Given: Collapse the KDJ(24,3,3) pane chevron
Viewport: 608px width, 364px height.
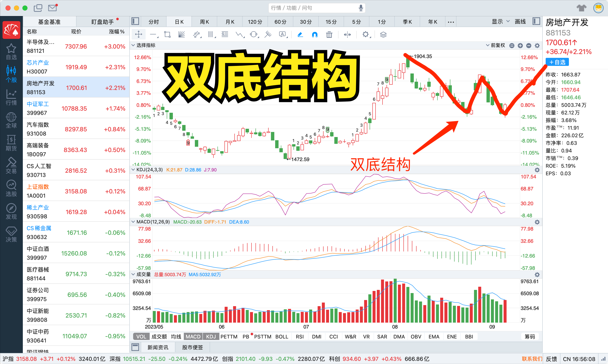Looking at the screenshot, I should click(133, 170).
